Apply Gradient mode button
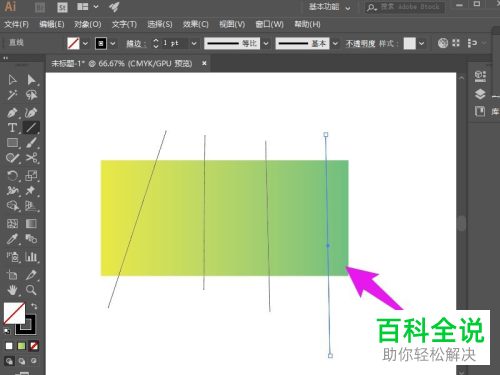 pyautogui.click(x=21, y=346)
